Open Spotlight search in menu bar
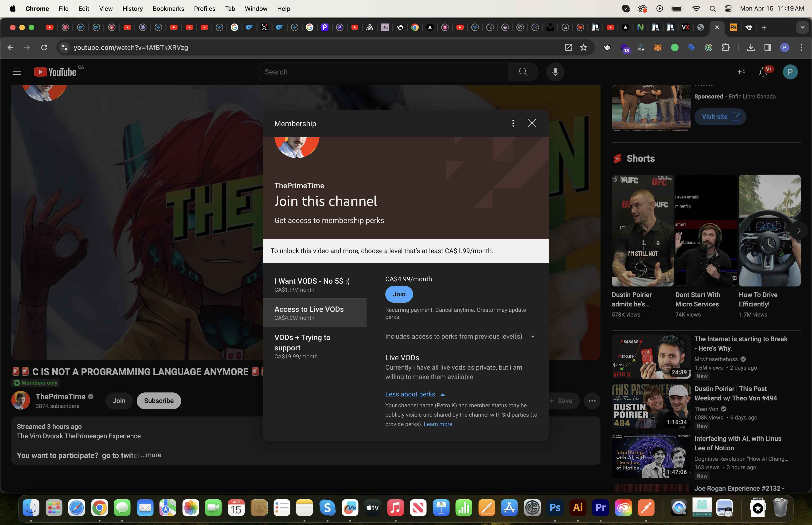The image size is (812, 525). point(713,8)
